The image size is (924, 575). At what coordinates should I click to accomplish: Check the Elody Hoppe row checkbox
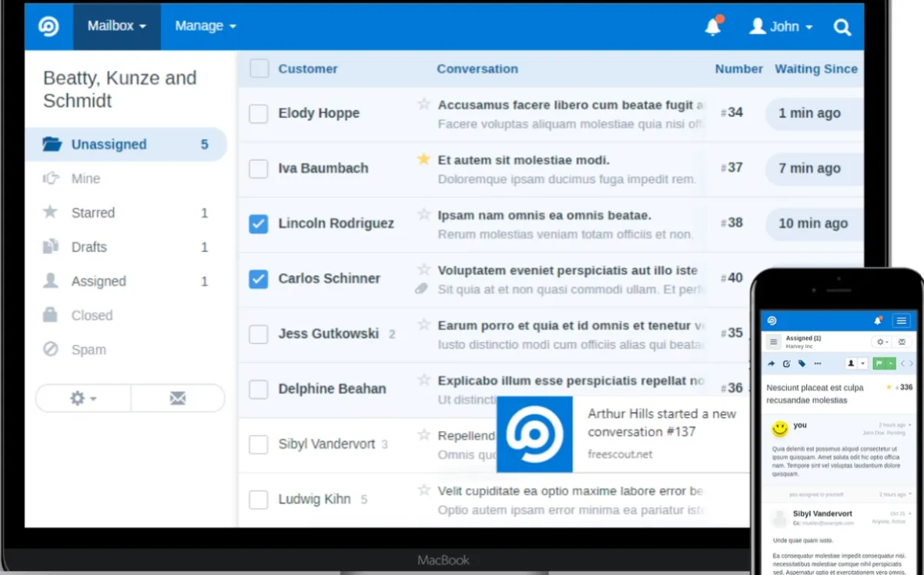click(x=259, y=113)
